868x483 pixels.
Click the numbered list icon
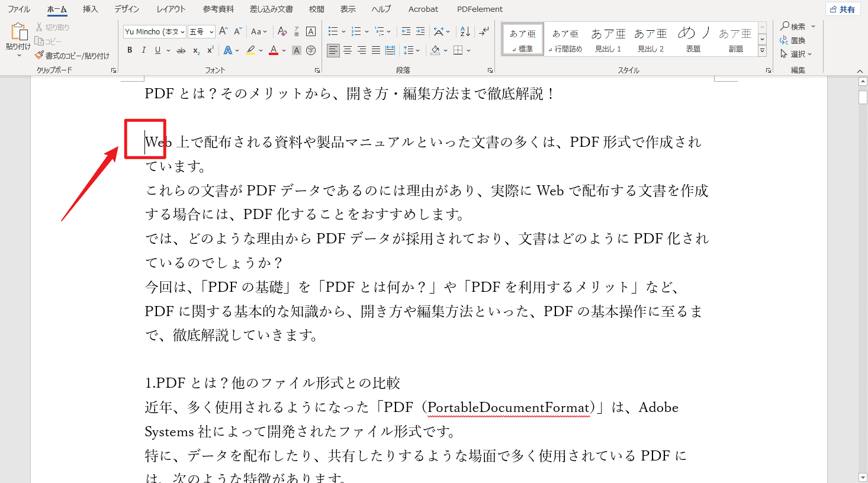[356, 31]
